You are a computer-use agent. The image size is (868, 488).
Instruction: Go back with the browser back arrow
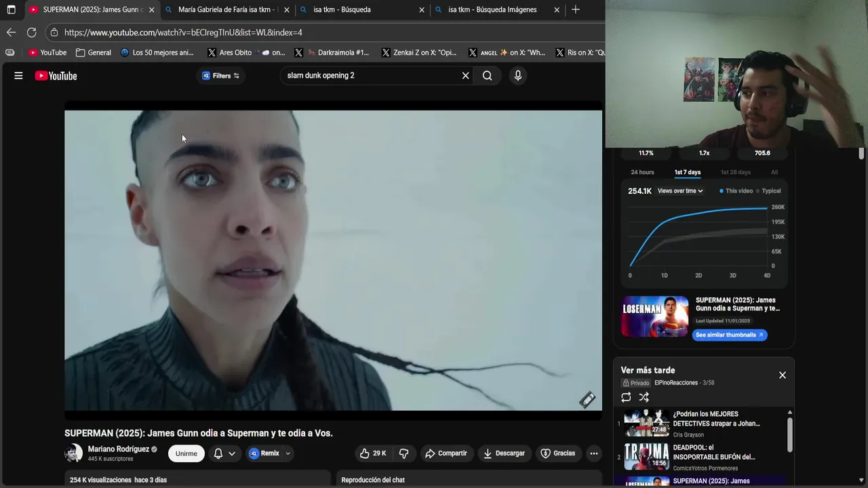click(x=11, y=33)
